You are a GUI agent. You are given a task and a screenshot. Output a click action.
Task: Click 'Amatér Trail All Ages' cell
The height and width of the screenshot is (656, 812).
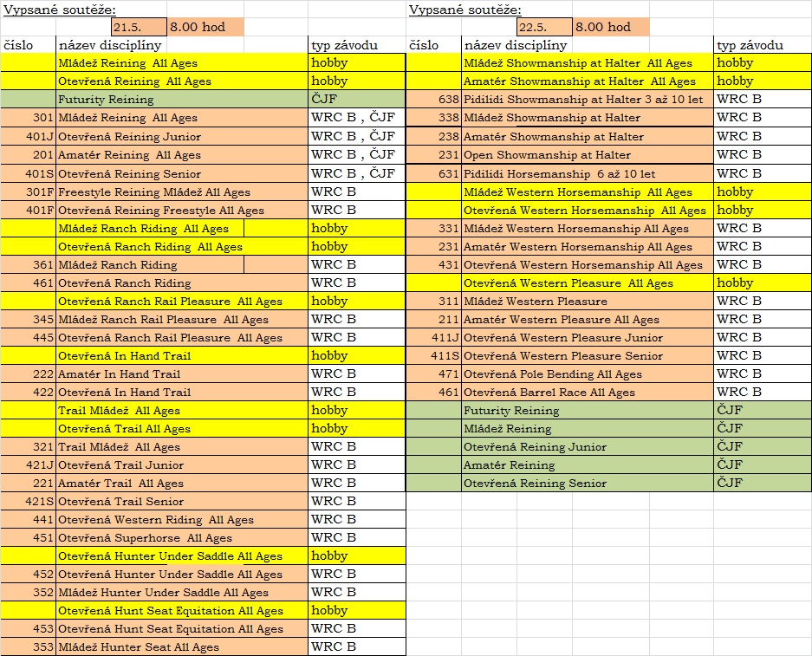(182, 483)
